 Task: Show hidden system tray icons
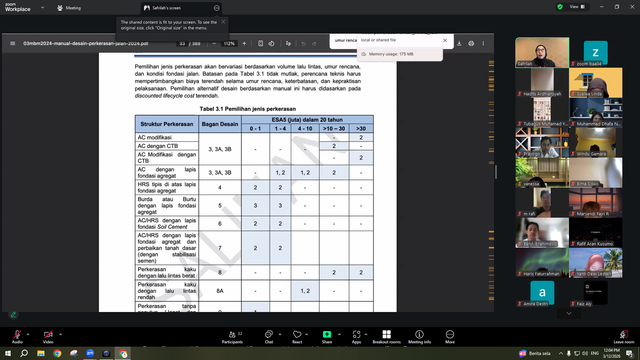pos(561,353)
